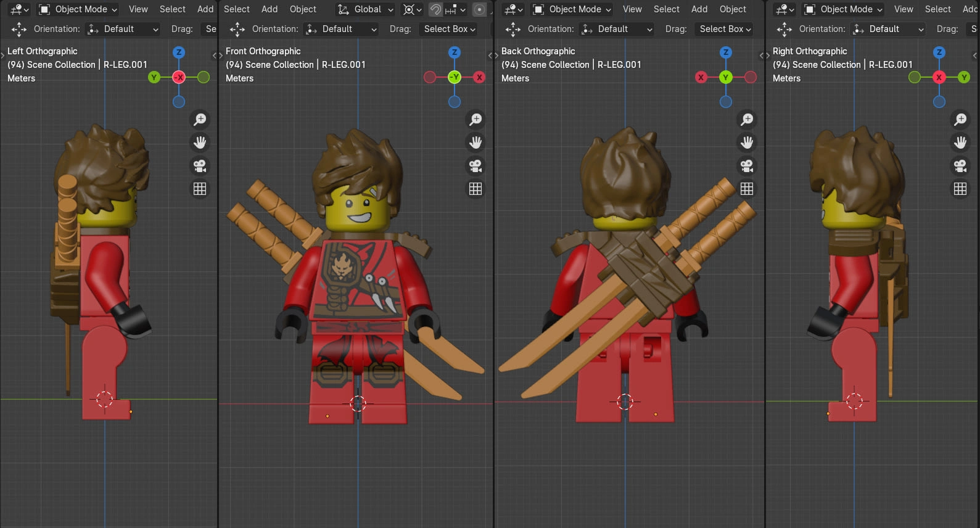Viewport: 980px width, 528px height.
Task: Open Orientation Default dropdown in Left Orthographic viewport
Action: pos(123,29)
